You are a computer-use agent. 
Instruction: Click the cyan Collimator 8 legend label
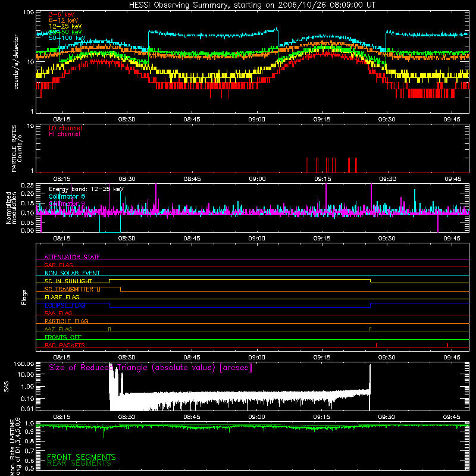point(67,196)
